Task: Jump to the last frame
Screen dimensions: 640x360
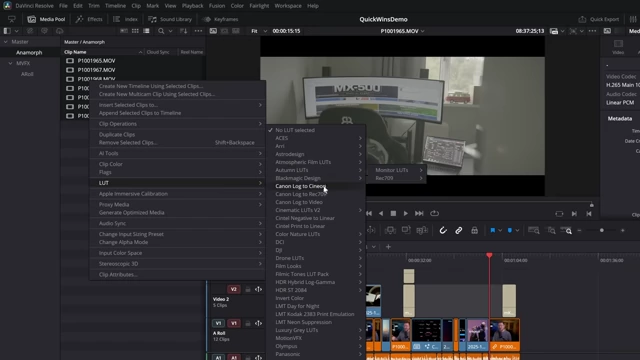Action: [419, 213]
